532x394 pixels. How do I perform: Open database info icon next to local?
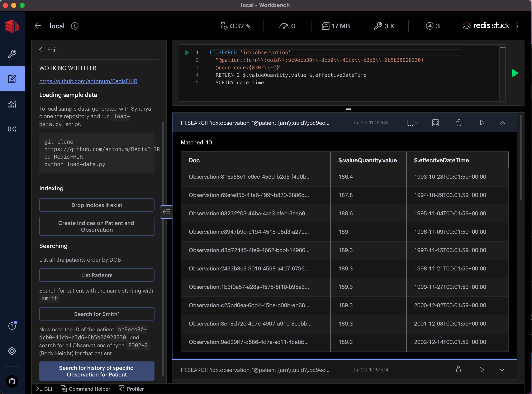pyautogui.click(x=75, y=26)
